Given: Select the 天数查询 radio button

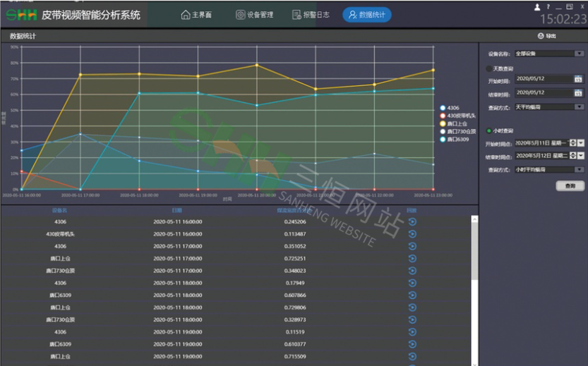Looking at the screenshot, I should coord(488,68).
